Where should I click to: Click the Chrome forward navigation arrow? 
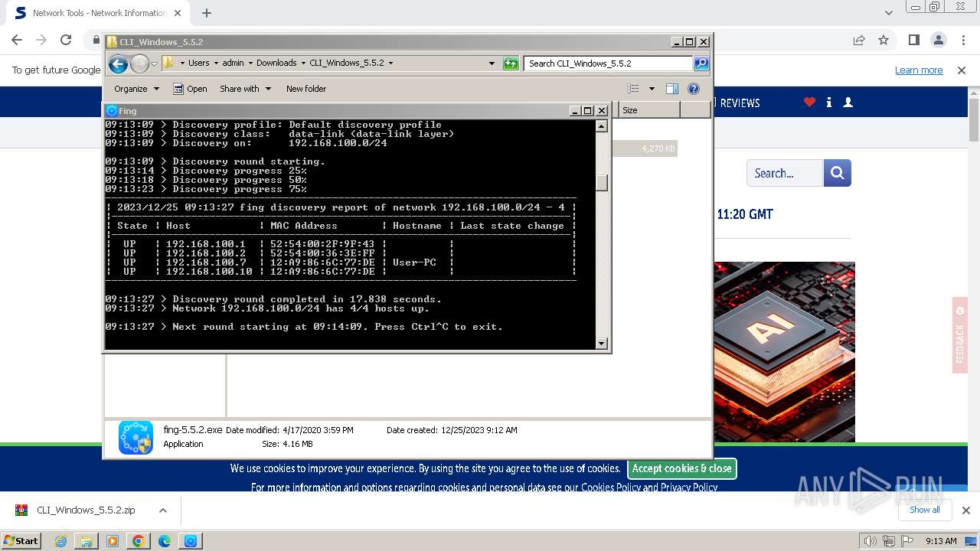click(41, 40)
